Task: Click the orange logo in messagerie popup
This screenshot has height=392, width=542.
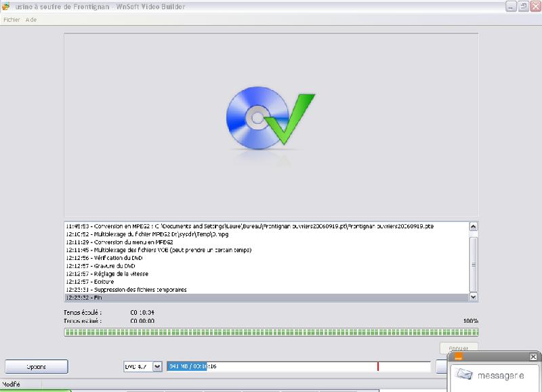Action: click(459, 357)
